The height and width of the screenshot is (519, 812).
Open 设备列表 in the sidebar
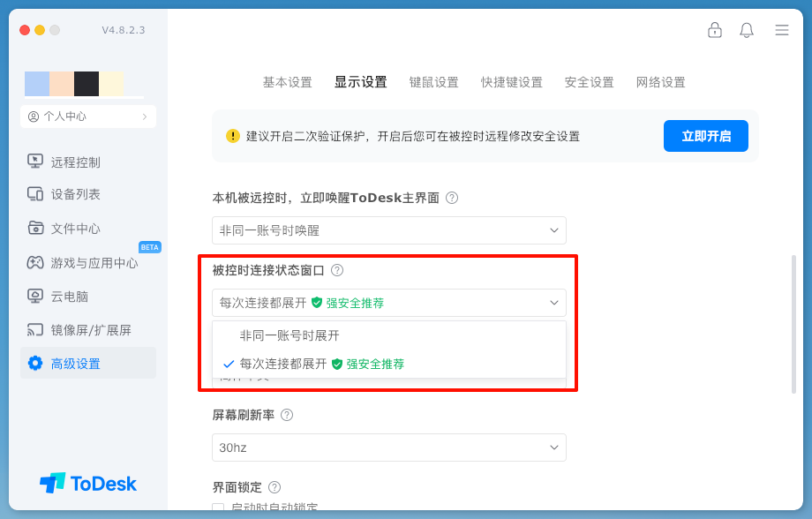(x=75, y=194)
